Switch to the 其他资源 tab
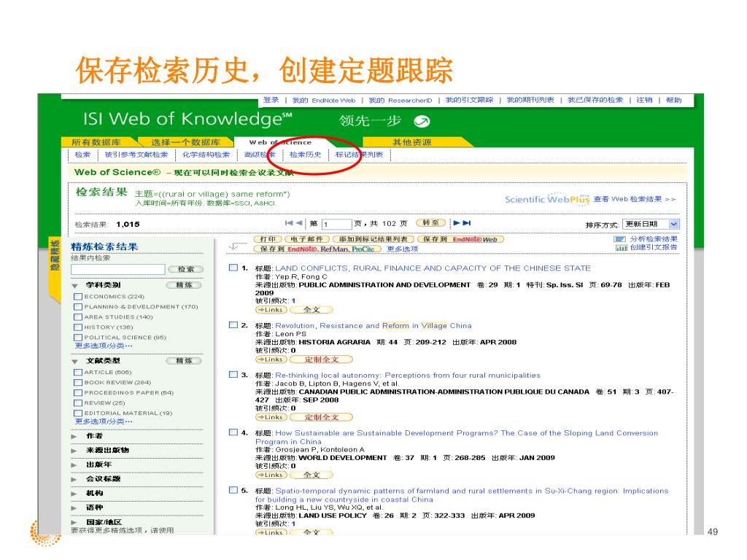The width and height of the screenshot is (747, 560). pyautogui.click(x=411, y=142)
